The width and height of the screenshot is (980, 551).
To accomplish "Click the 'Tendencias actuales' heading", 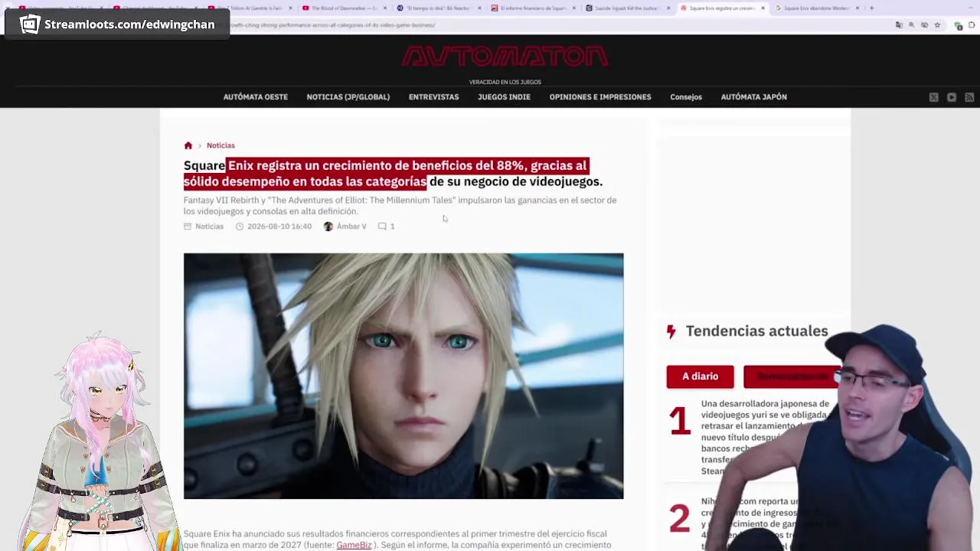I will 756,331.
